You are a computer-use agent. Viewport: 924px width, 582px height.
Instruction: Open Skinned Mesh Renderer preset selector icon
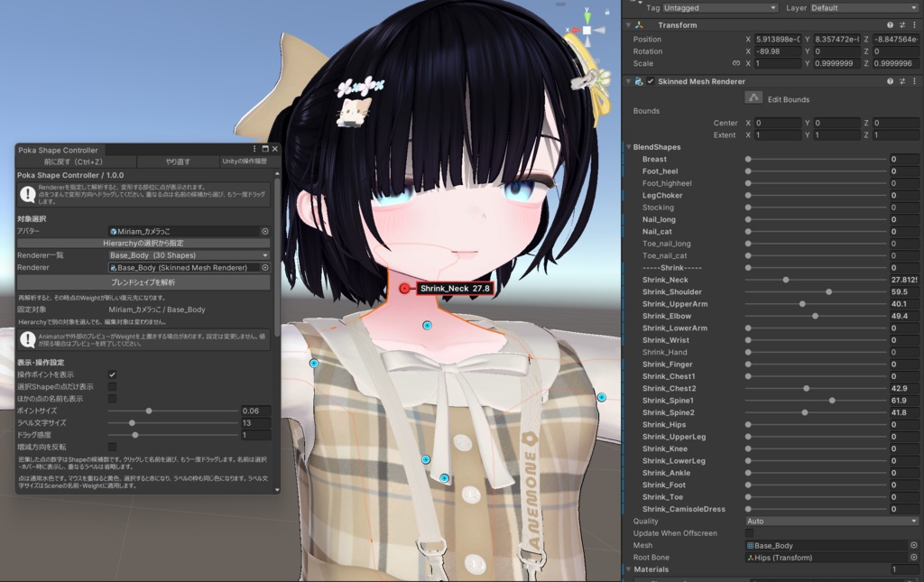(902, 81)
